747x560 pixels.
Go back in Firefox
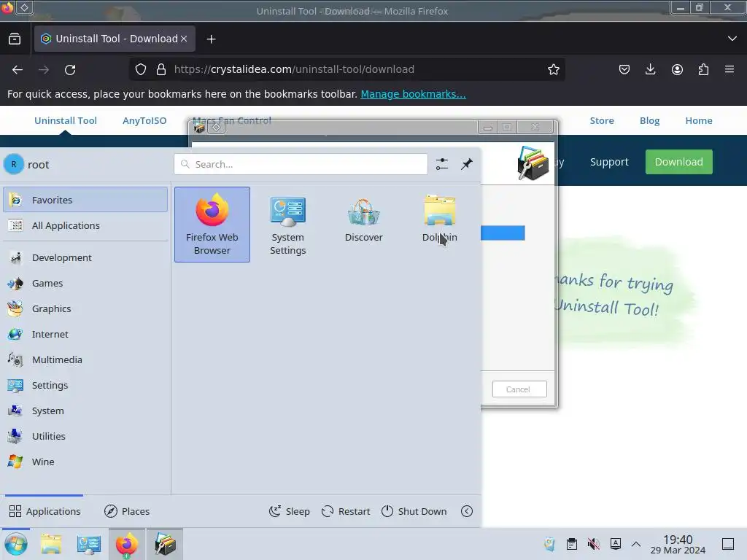[18, 69]
